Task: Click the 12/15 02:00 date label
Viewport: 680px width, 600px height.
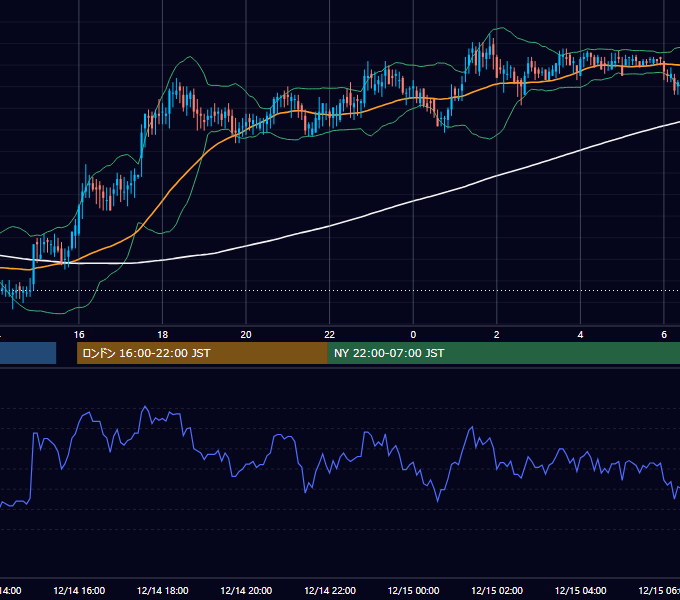Action: (x=497, y=590)
